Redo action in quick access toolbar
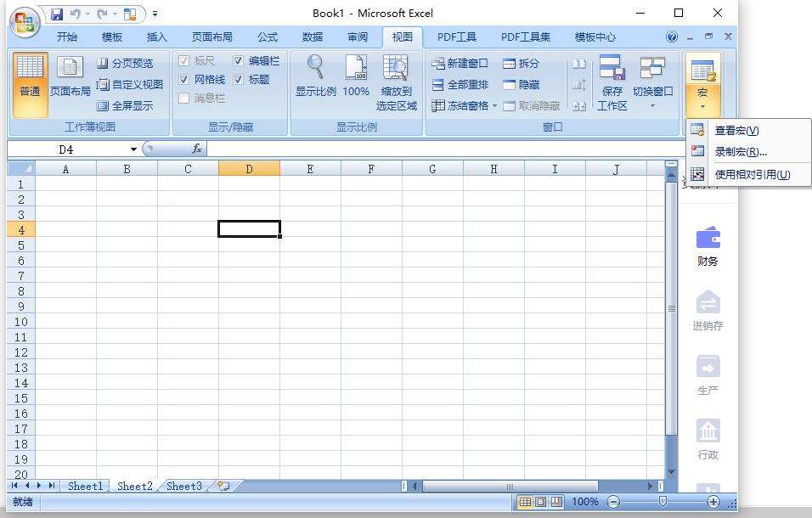Screen dimensions: 812x518 point(103,14)
